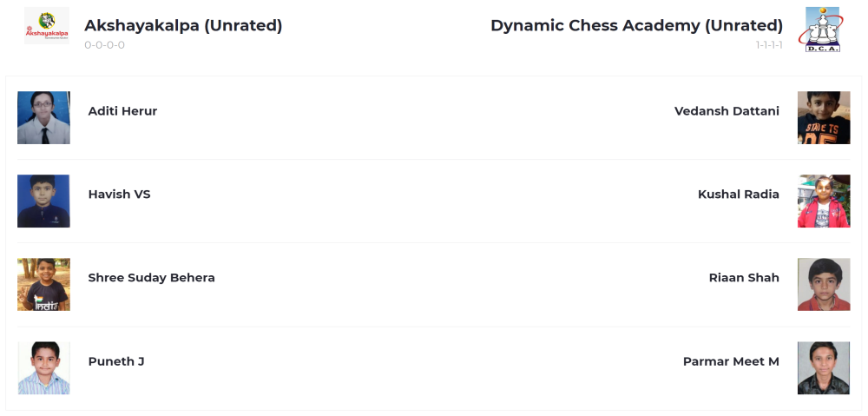The height and width of the screenshot is (416, 868).
Task: Click the name Shree Suday Behera
Action: [x=151, y=278]
